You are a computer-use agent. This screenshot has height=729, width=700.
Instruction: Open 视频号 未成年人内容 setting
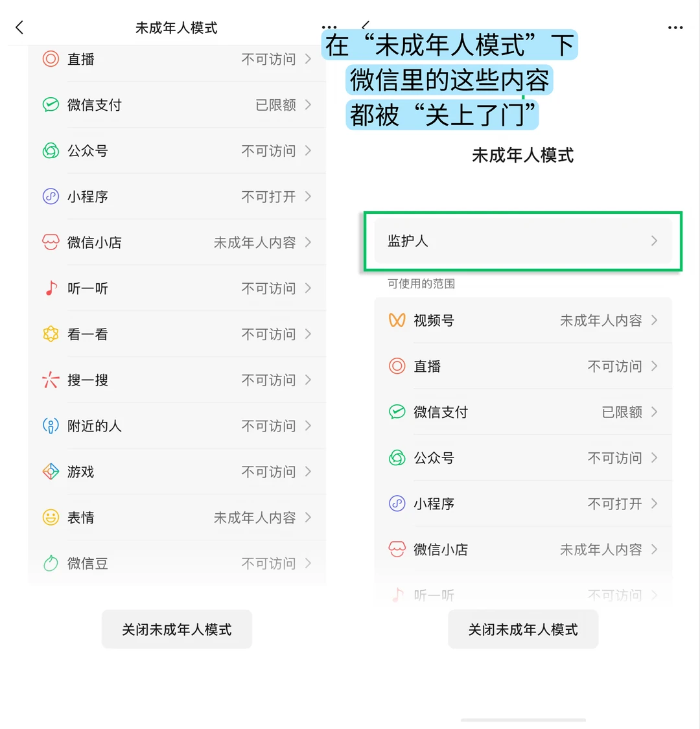tap(523, 320)
